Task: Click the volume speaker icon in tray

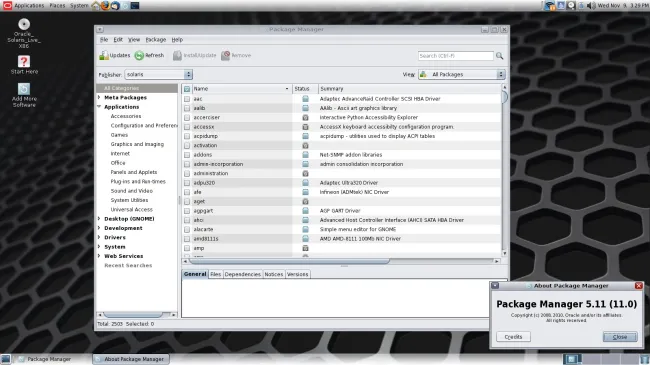Action: click(x=591, y=5)
